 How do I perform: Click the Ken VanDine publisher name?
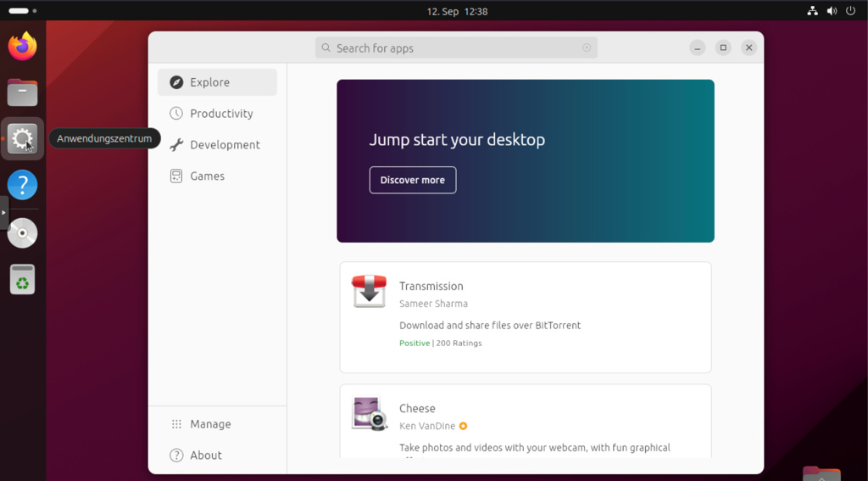(x=427, y=426)
